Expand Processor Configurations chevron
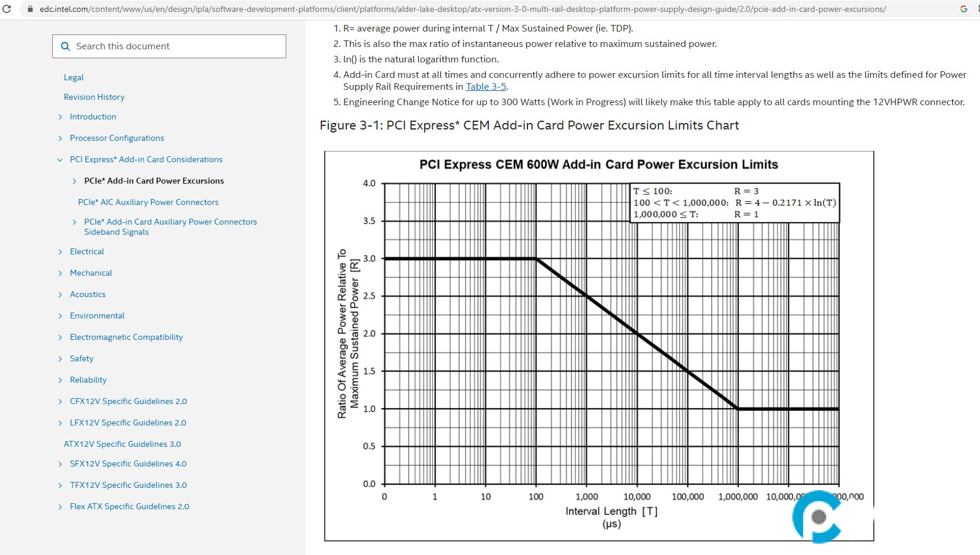980x555 pixels. [60, 138]
